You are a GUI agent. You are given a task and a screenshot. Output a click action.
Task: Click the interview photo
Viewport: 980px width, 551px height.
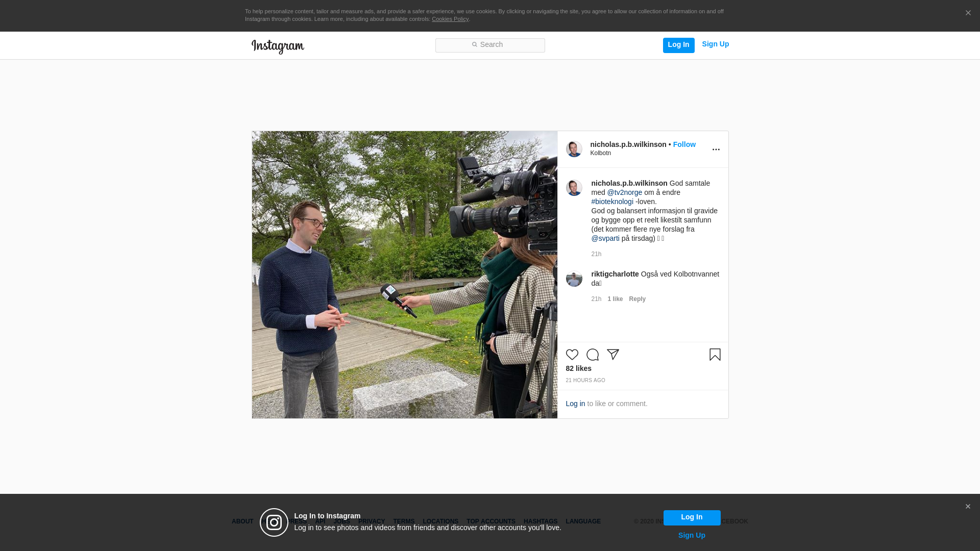(404, 274)
